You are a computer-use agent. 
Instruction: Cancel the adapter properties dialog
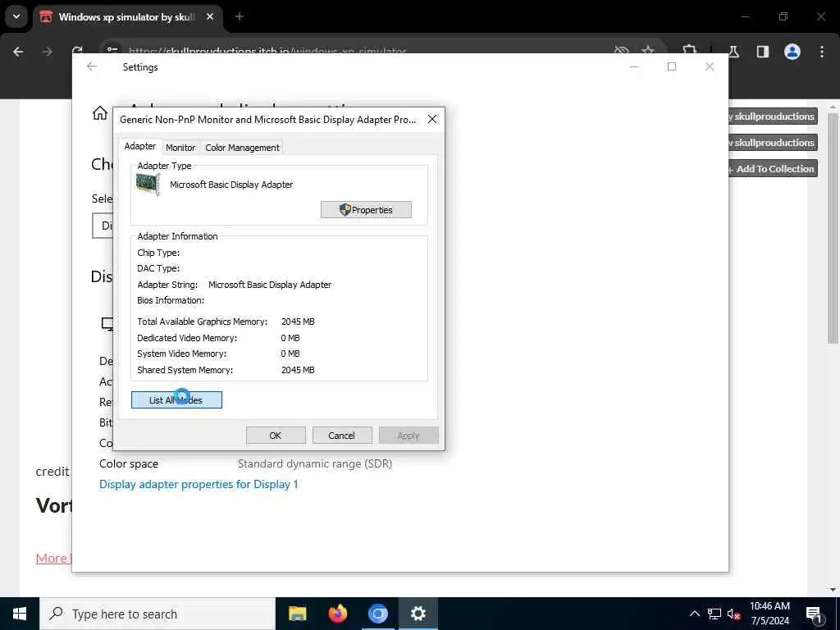[341, 436]
